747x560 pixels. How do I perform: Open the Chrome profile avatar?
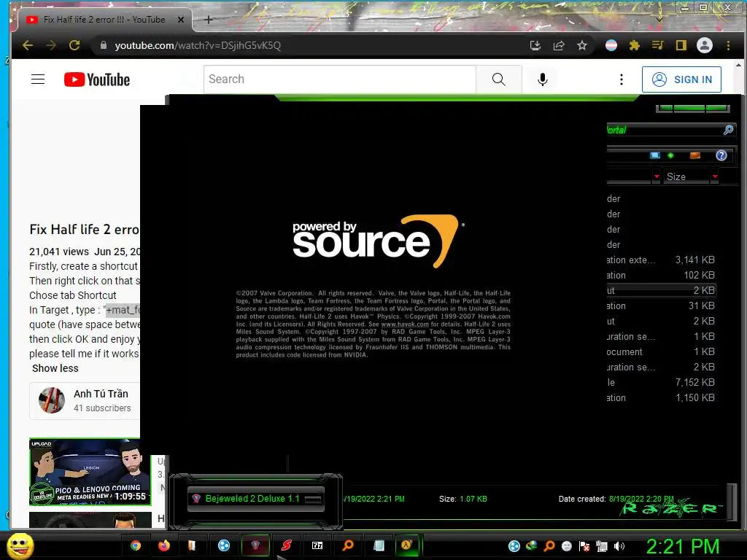coord(705,46)
